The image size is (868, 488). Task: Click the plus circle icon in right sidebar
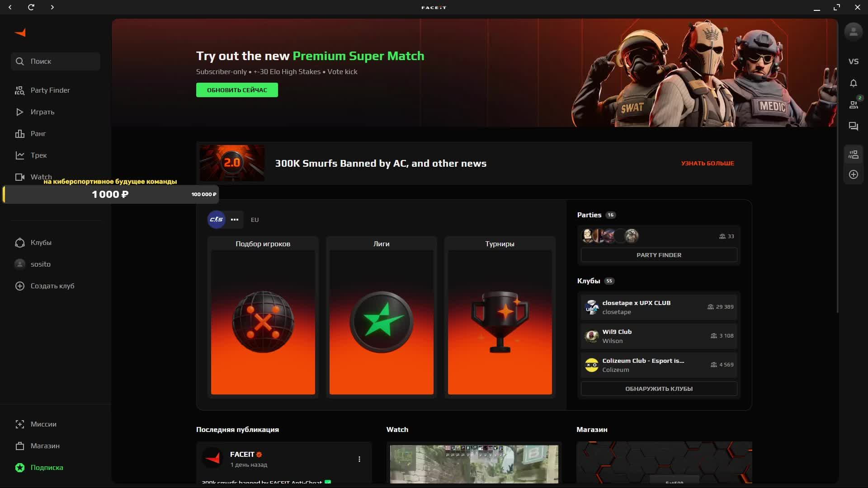853,174
